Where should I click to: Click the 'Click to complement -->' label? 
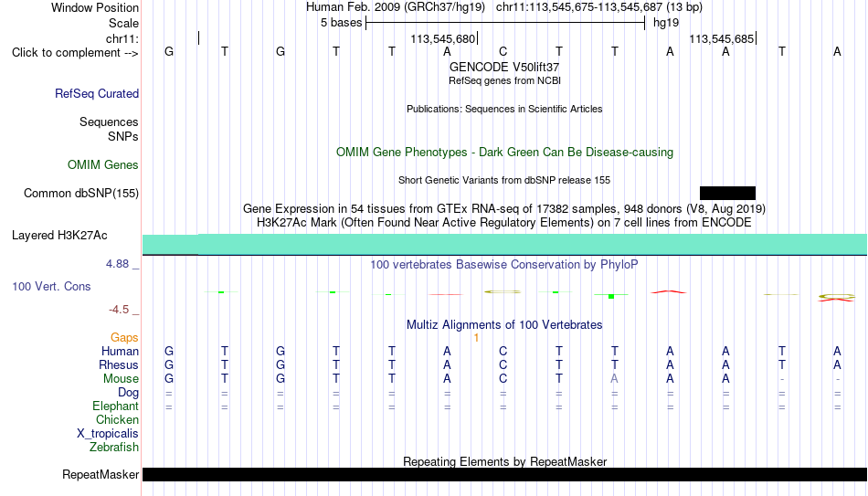click(x=75, y=53)
